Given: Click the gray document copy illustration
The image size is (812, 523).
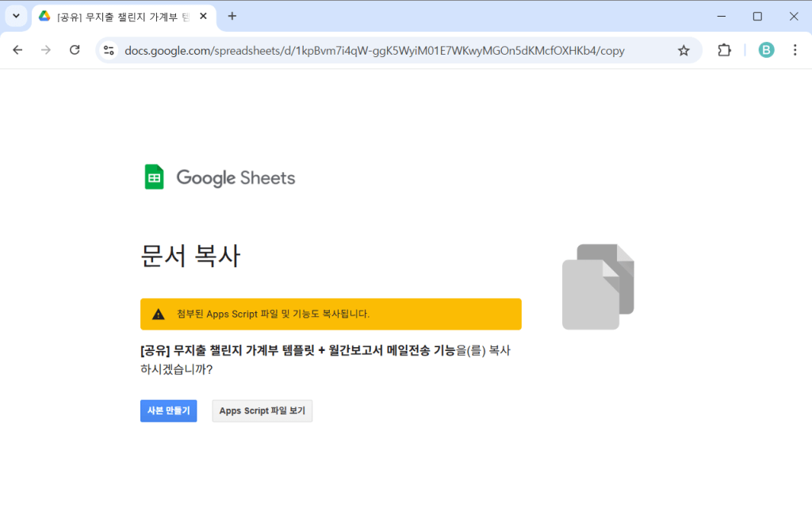Looking at the screenshot, I should [x=598, y=286].
